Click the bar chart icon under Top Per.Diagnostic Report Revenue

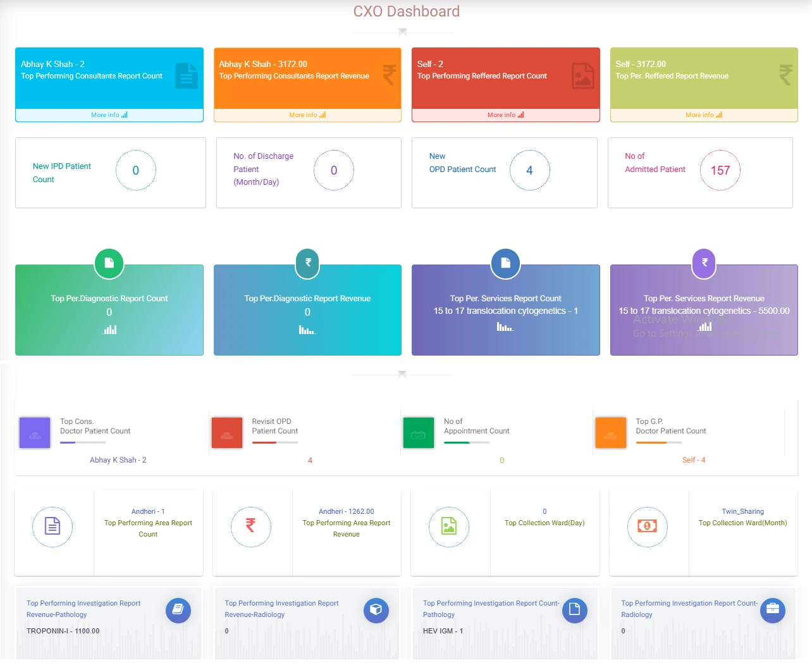pyautogui.click(x=307, y=330)
